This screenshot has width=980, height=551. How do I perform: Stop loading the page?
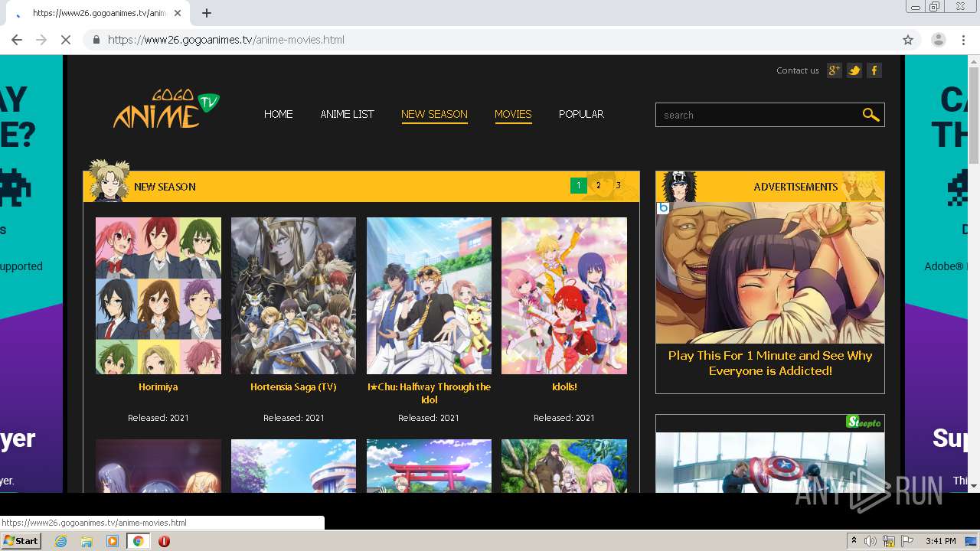[x=66, y=40]
